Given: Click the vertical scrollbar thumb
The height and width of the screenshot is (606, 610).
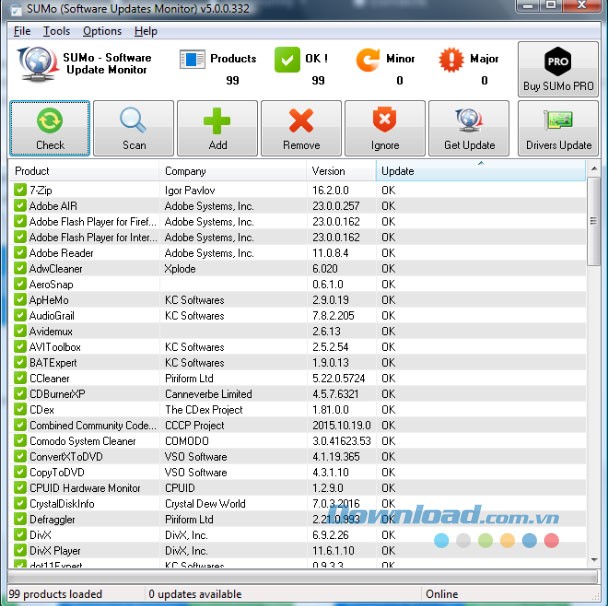Looking at the screenshot, I should click(593, 221).
